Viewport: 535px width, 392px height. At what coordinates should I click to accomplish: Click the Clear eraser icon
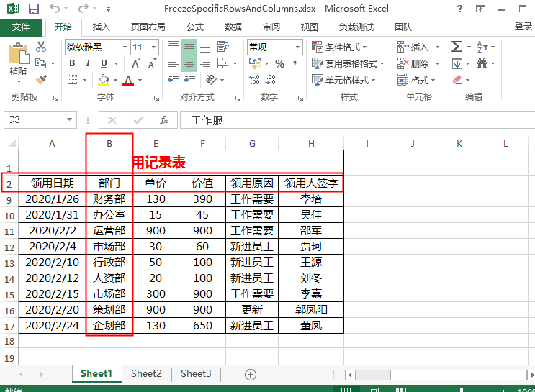[x=457, y=80]
